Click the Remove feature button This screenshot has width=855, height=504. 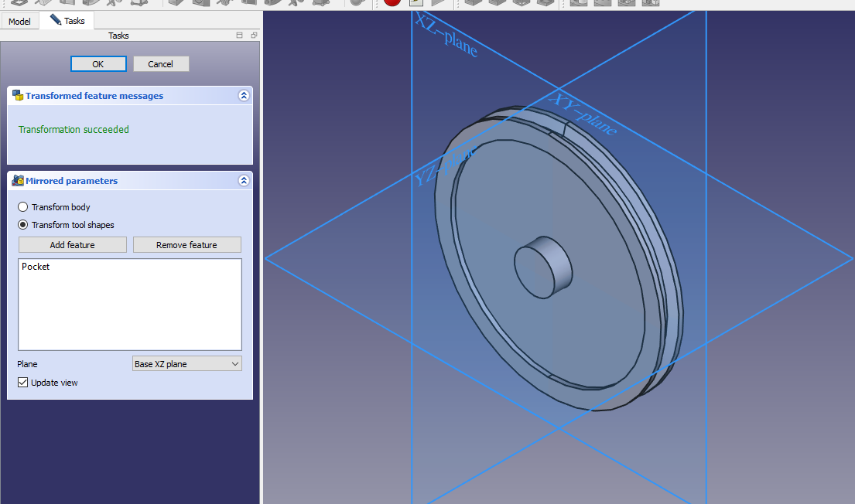[x=186, y=245]
